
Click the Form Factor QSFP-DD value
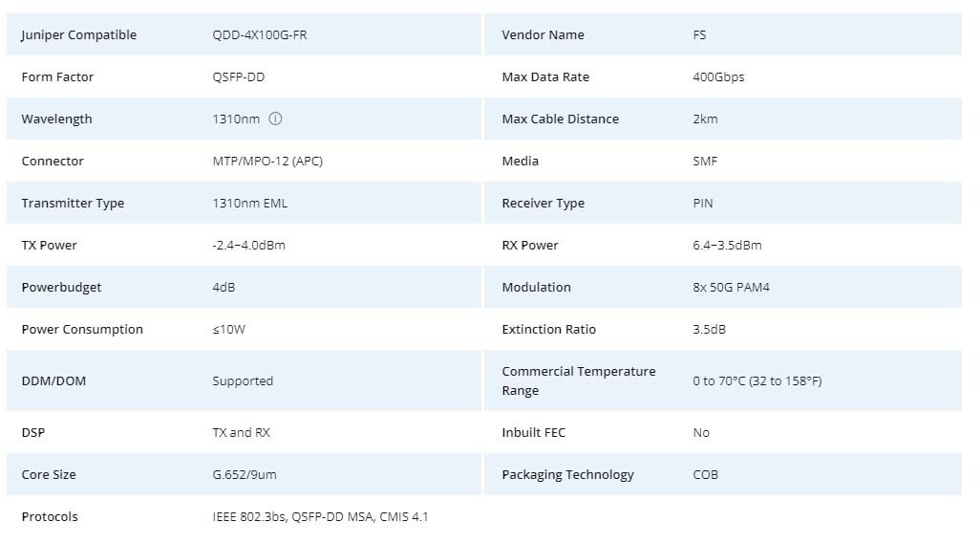238,77
